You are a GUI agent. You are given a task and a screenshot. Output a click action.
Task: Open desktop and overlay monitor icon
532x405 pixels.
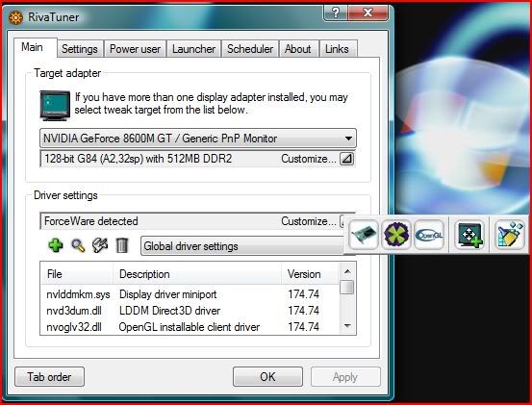[x=469, y=235]
